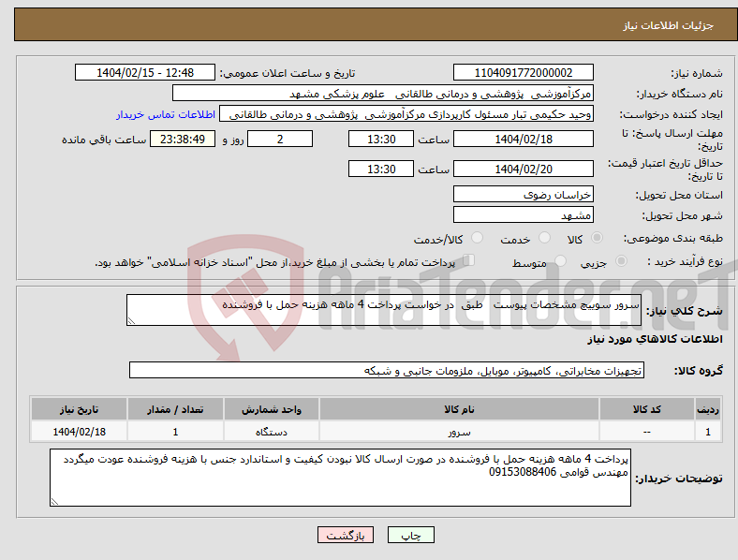
Task: Click the گروه کالا goods group field
Action: 387,370
